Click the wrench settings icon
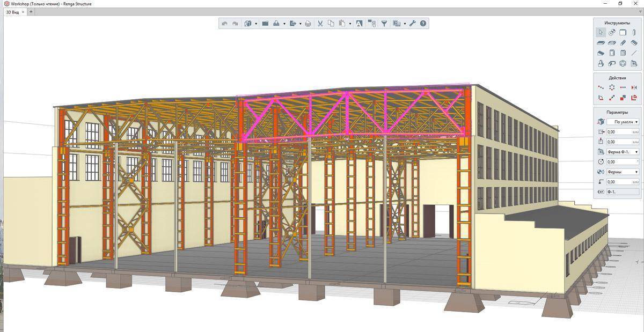 (x=412, y=24)
